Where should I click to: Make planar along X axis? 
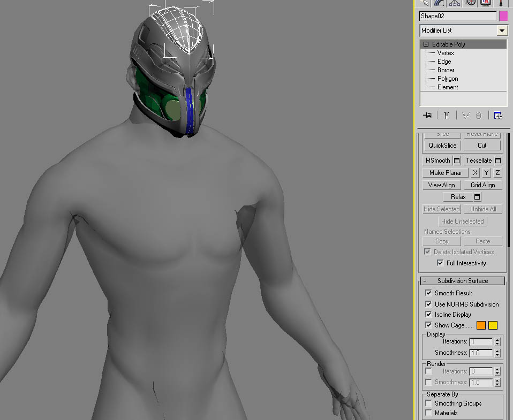click(475, 173)
